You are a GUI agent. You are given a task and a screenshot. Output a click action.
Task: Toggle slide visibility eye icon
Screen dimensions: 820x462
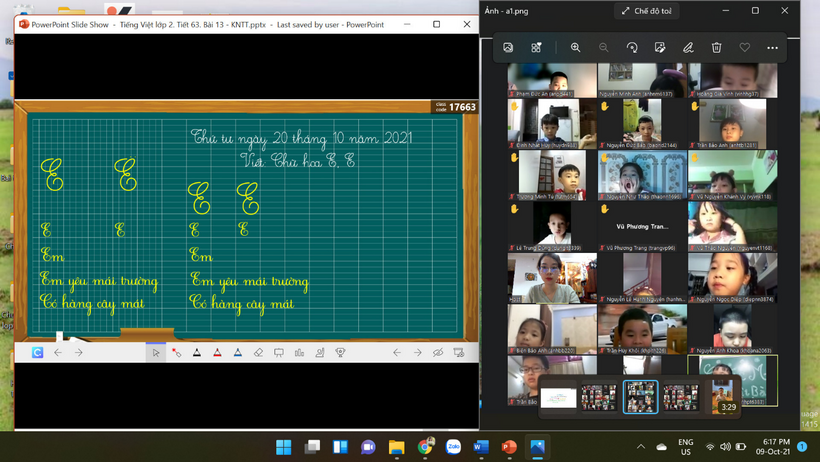pyautogui.click(x=438, y=352)
